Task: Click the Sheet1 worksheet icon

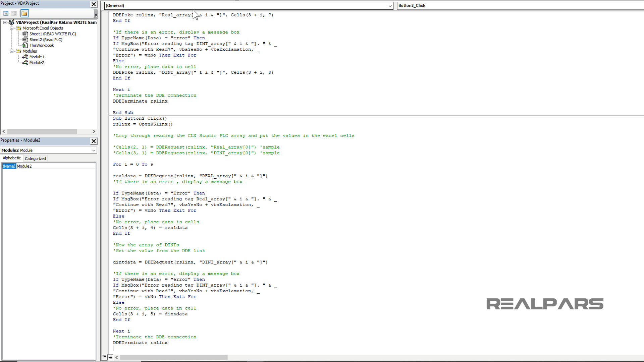Action: (25, 34)
